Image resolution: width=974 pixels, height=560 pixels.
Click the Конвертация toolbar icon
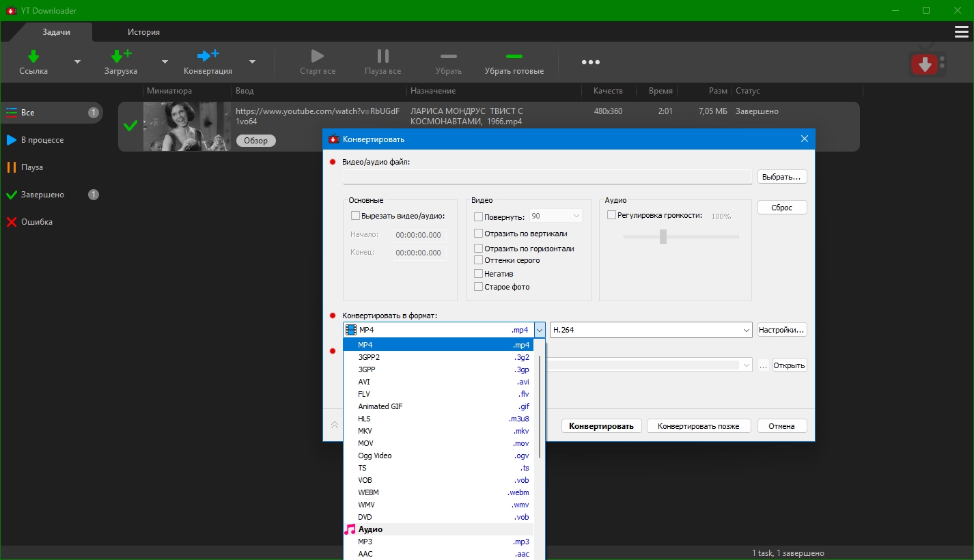click(208, 56)
